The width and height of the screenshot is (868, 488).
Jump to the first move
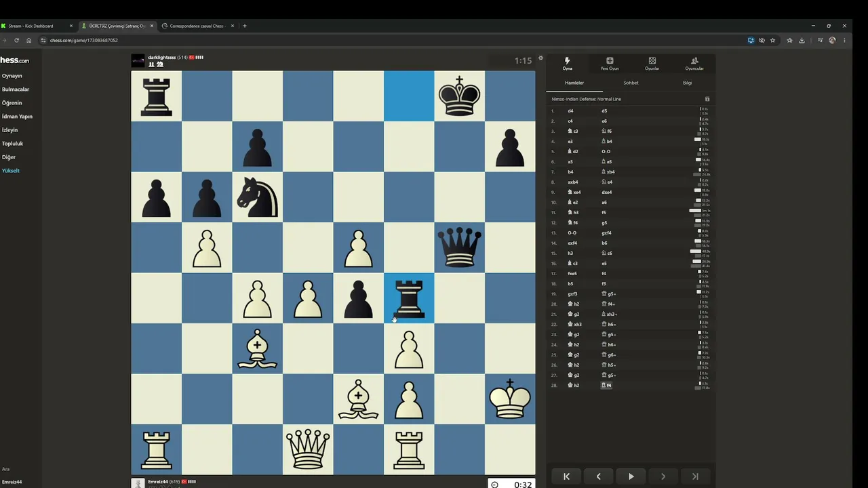pos(566,476)
